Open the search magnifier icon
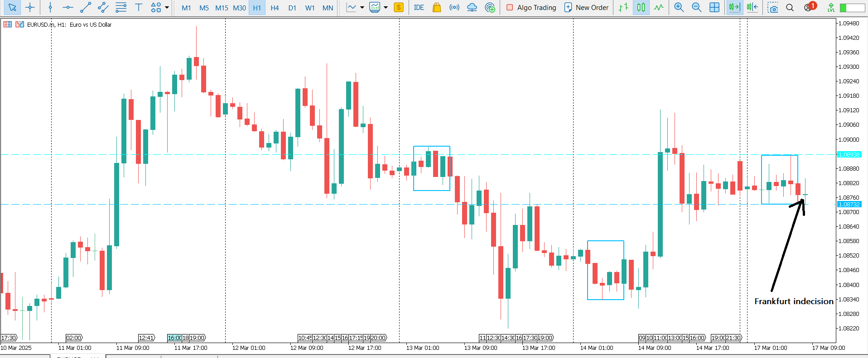 (790, 8)
